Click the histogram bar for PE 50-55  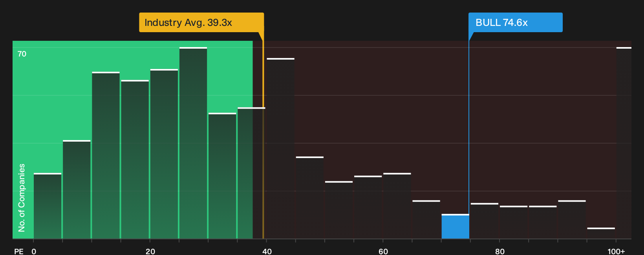339,210
